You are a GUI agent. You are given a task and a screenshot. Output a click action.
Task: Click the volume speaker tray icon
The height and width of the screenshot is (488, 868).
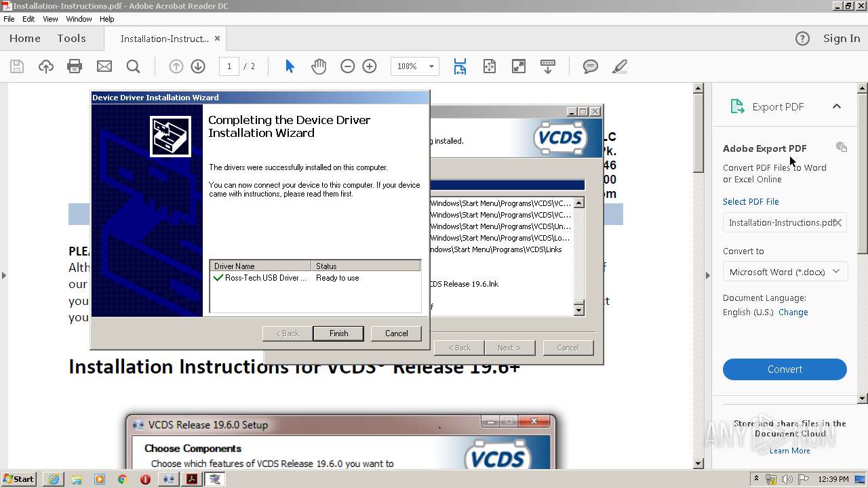click(x=787, y=479)
